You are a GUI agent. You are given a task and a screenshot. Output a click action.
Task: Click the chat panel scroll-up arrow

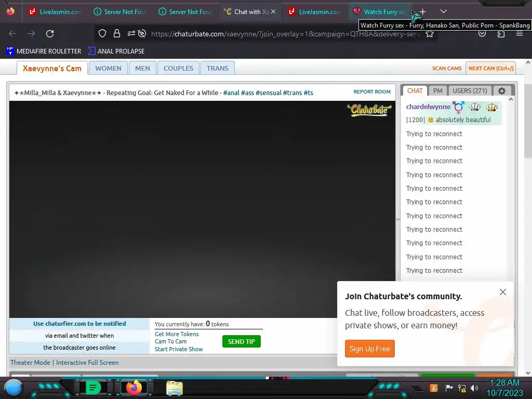pos(511,99)
